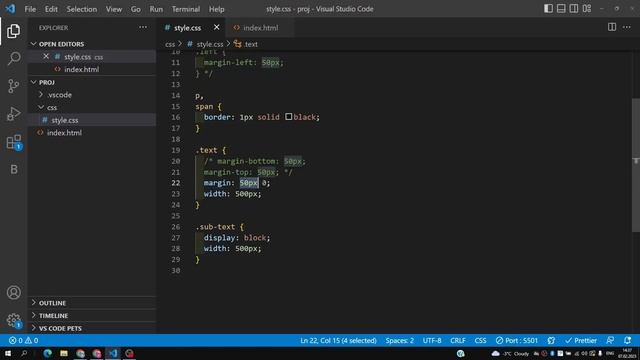
Task: Click the sync icon beside Port 5501
Action: [x=551, y=340]
